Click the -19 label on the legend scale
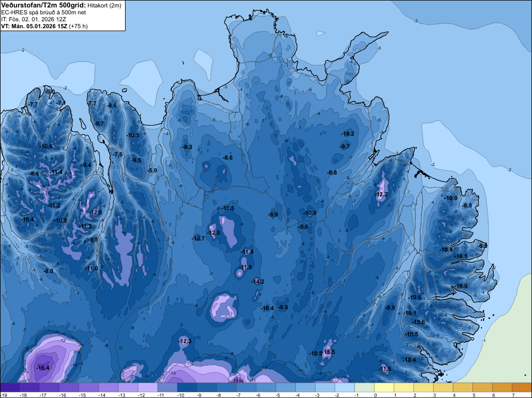532x398 pixels. click(x=4, y=395)
